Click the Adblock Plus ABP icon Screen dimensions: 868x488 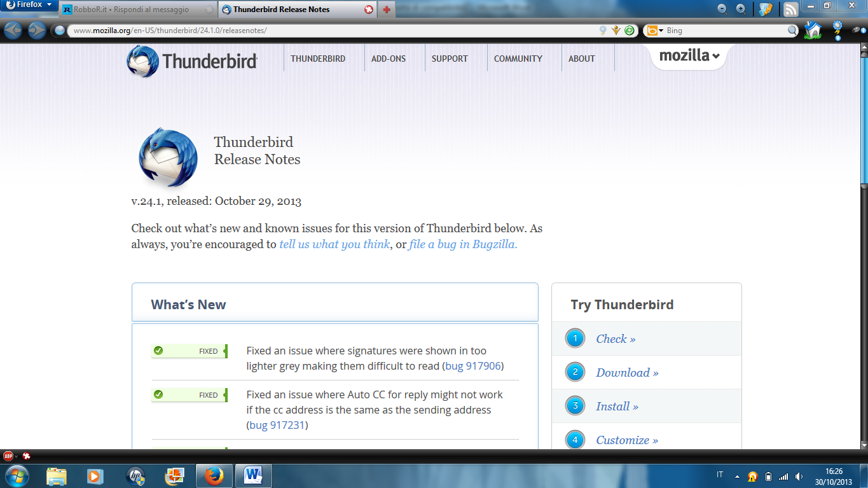[8, 456]
